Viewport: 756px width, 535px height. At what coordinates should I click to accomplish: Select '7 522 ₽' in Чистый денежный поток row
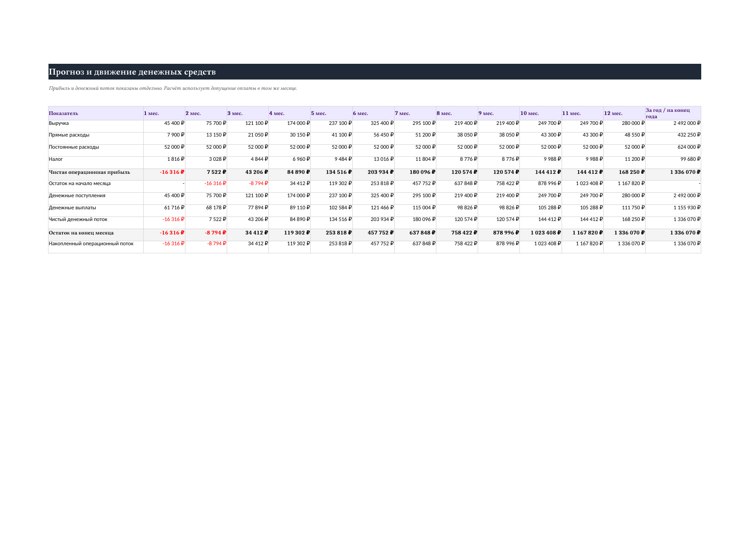click(218, 219)
